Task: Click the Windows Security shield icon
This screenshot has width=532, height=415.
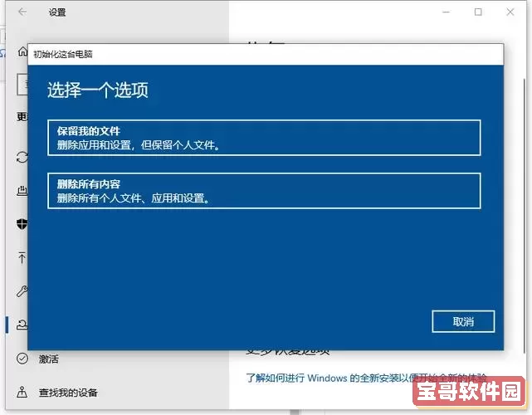Action: click(x=22, y=225)
